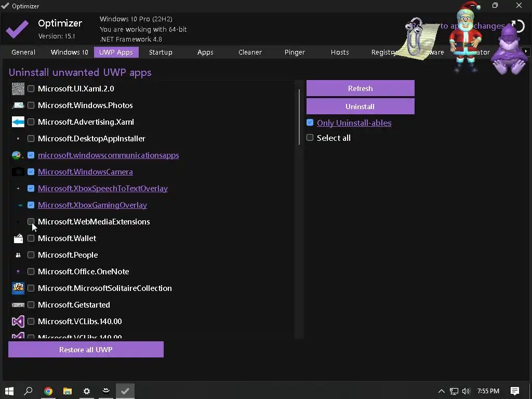Toggle the Only Uninstall-ables checkbox

coord(310,123)
